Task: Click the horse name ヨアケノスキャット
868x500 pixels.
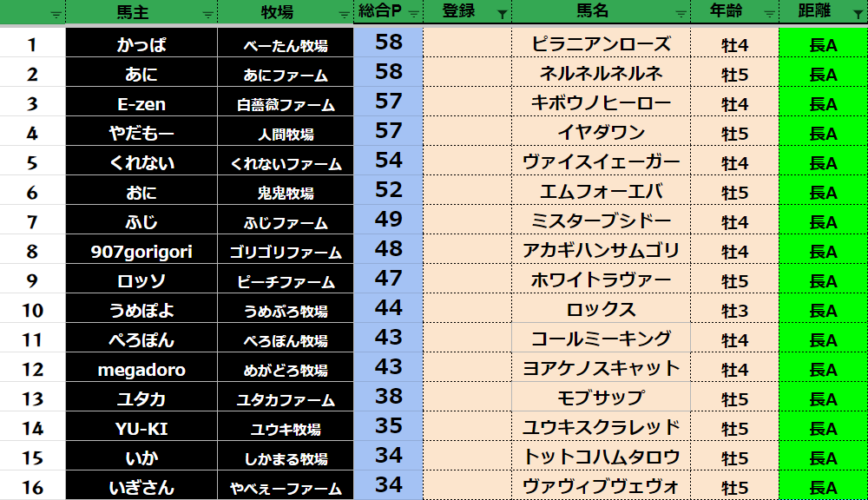Action: [x=601, y=369]
